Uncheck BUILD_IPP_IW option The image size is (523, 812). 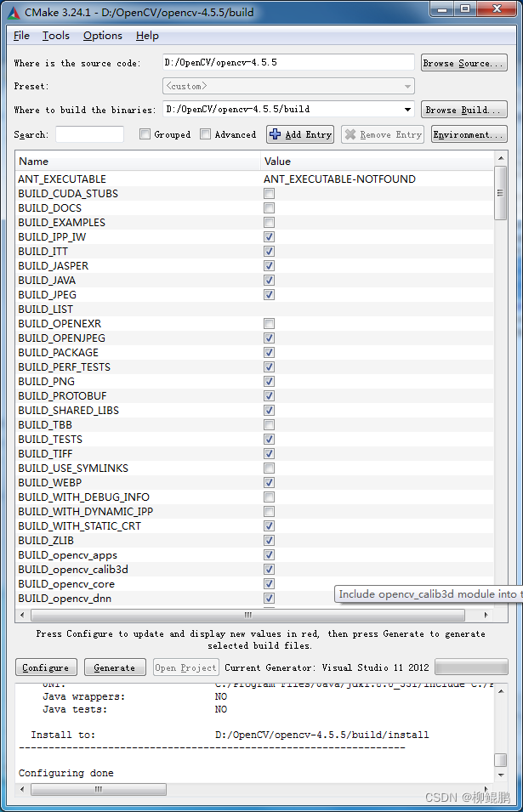coord(270,237)
